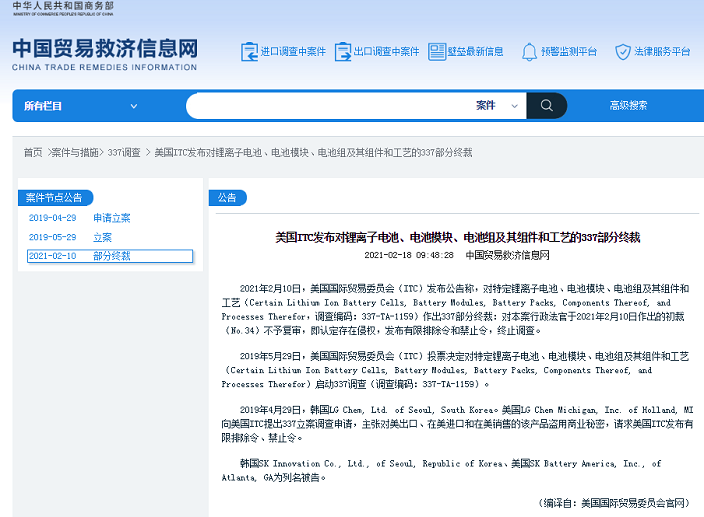
Task: Click the source 中国贸易救济信息网 under headline
Action: point(507,255)
